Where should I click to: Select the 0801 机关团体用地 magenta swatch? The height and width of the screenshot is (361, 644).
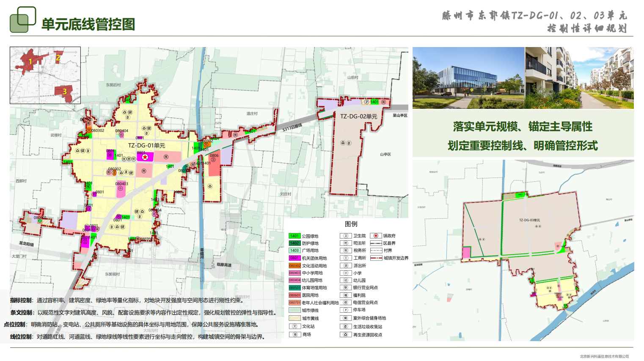(x=294, y=258)
